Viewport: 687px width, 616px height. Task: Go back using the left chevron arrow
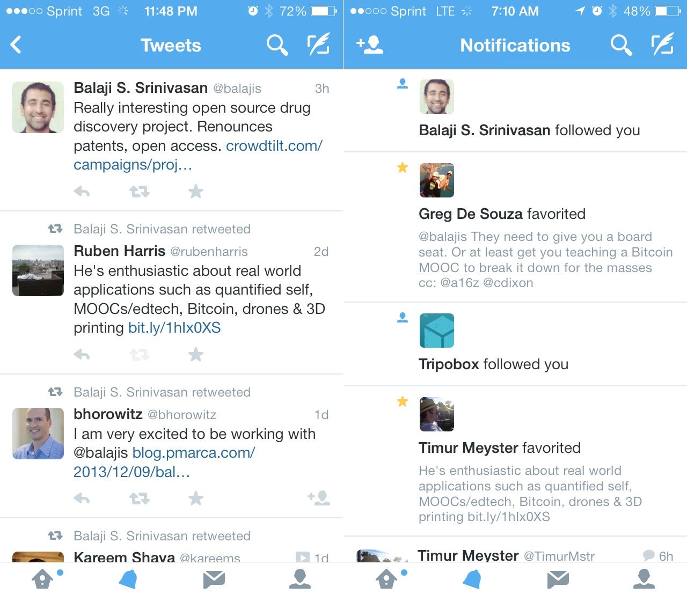(x=16, y=45)
